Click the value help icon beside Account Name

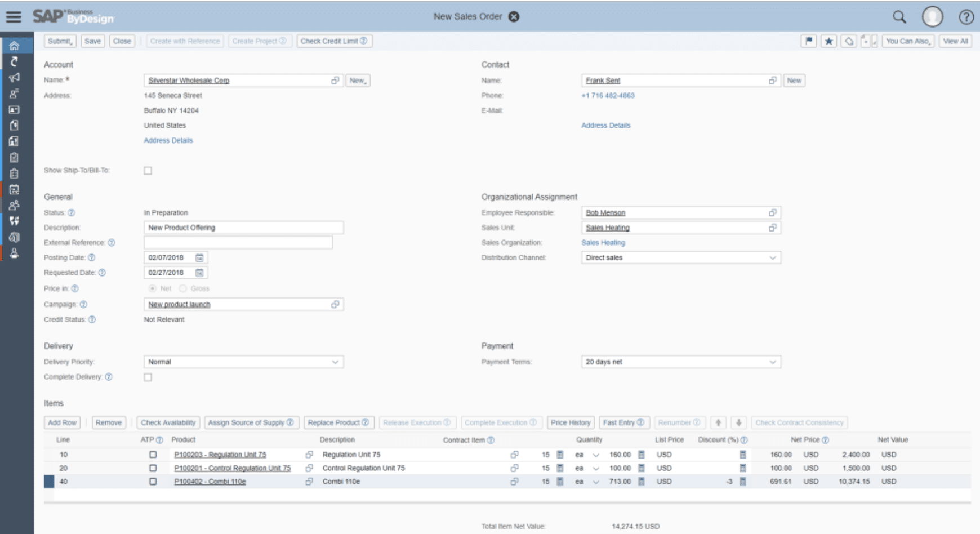coord(336,80)
